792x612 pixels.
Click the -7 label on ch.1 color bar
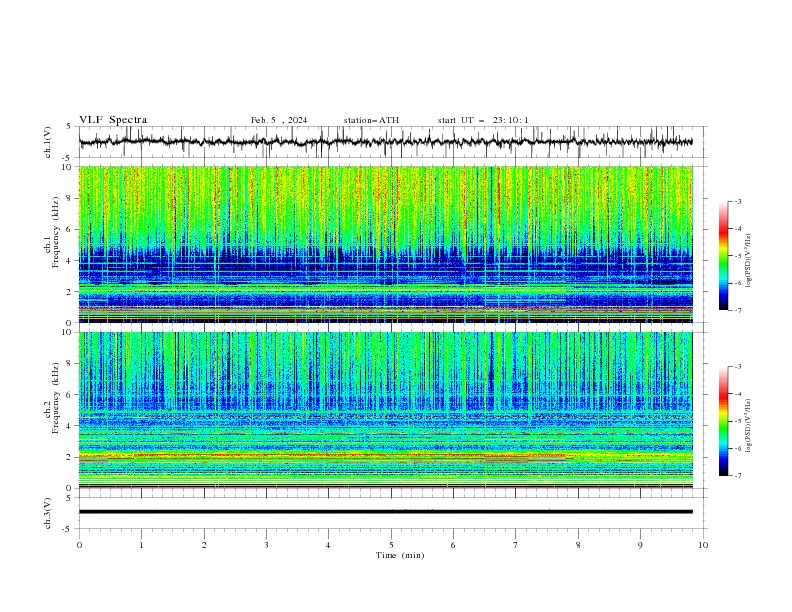pos(738,310)
